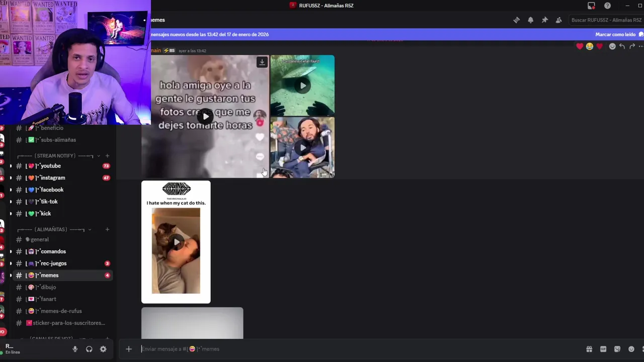644x362 pixels.
Task: Mute the microphone
Action: tap(75, 349)
